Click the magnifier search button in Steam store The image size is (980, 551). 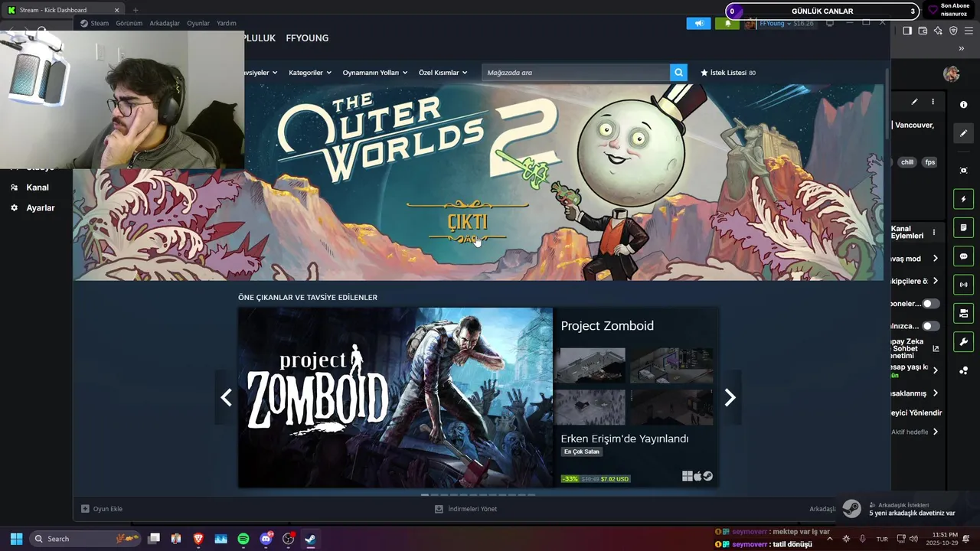click(678, 73)
